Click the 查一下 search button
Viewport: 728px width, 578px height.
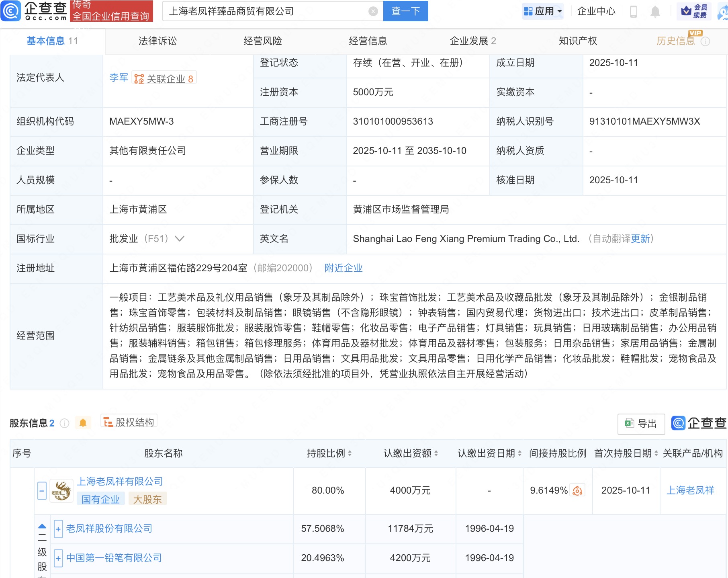point(405,11)
